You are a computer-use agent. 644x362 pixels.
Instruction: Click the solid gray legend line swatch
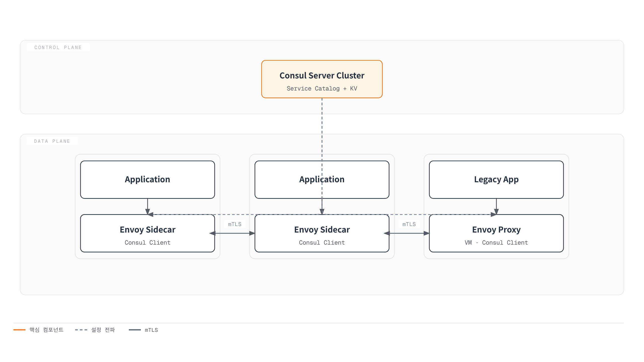click(x=135, y=330)
